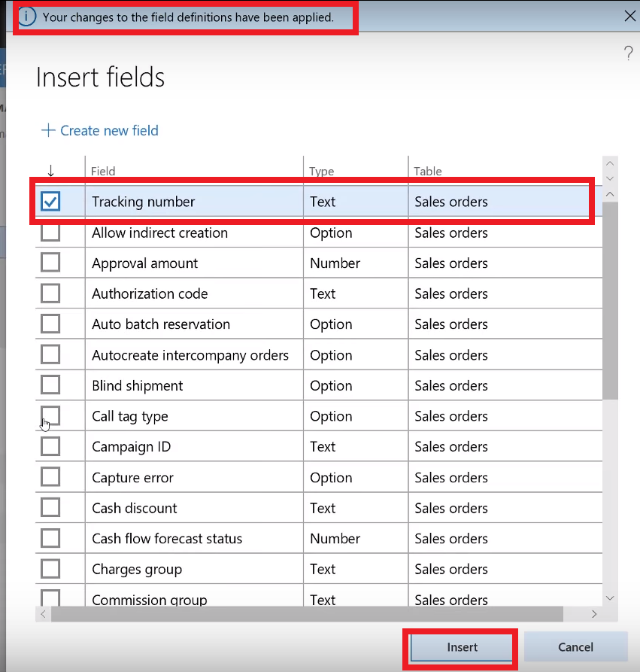Click the Cancel button
640x672 pixels.
[x=575, y=646]
